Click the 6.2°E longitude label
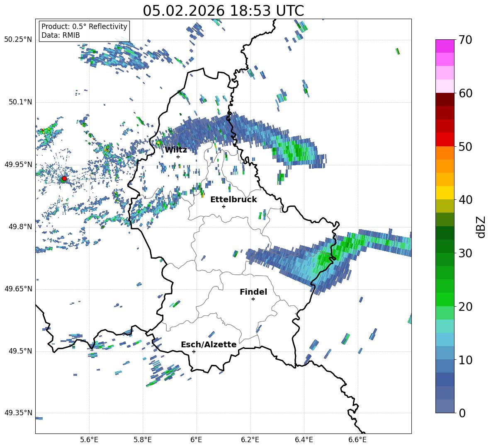491x448 pixels. point(250,440)
